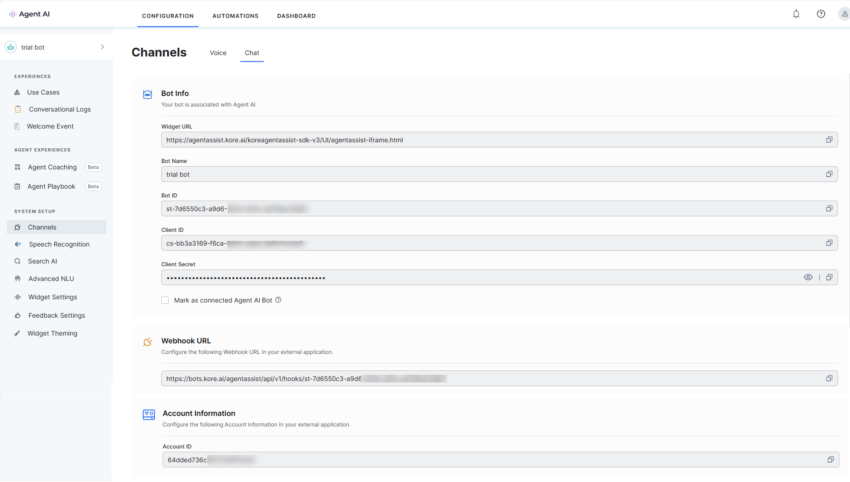This screenshot has height=482, width=850.
Task: Open Widget Theming settings
Action: [x=52, y=333]
